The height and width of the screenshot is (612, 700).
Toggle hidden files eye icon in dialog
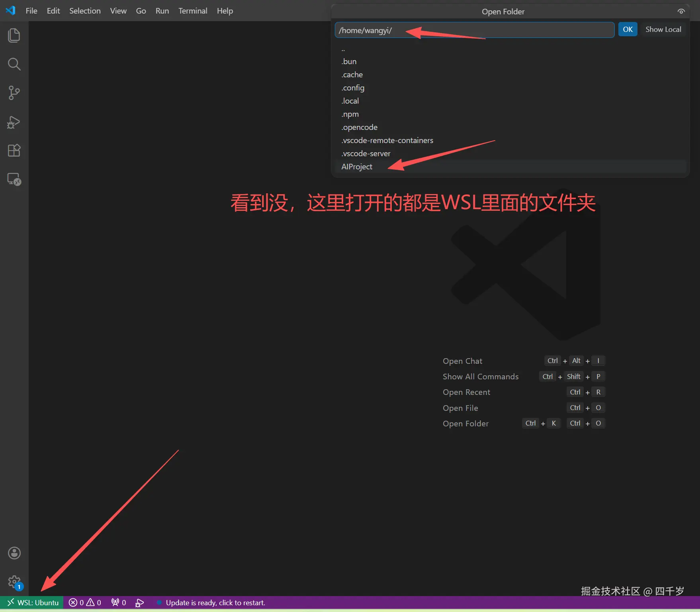681,11
